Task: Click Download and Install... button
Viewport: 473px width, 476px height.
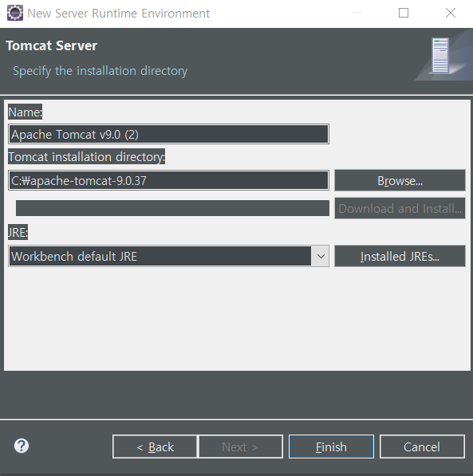Action: coord(400,209)
